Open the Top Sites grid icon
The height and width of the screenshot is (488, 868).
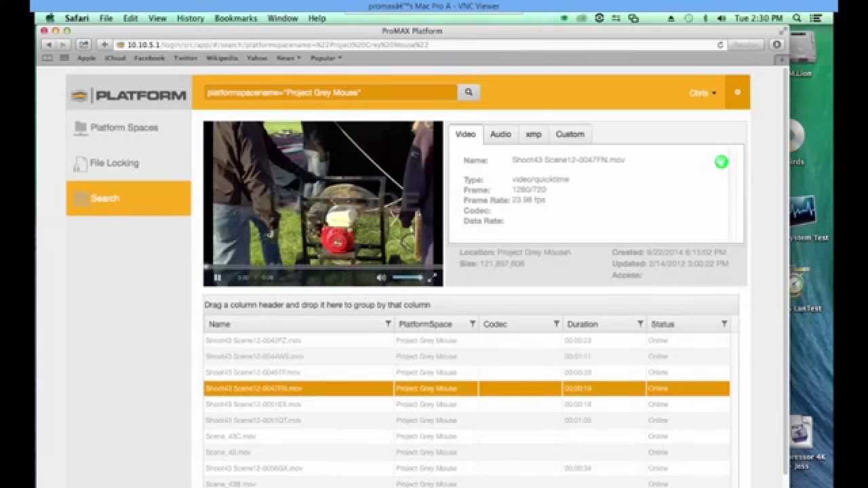point(64,58)
